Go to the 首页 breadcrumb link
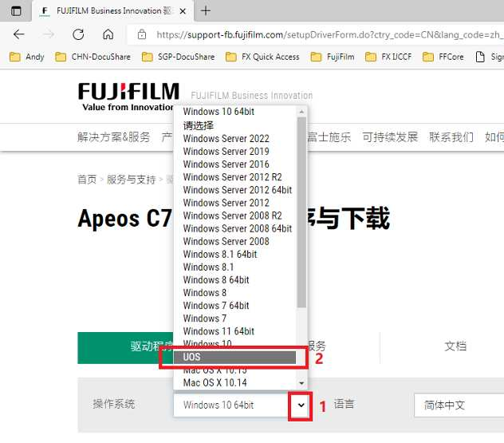504x443 pixels. click(87, 179)
